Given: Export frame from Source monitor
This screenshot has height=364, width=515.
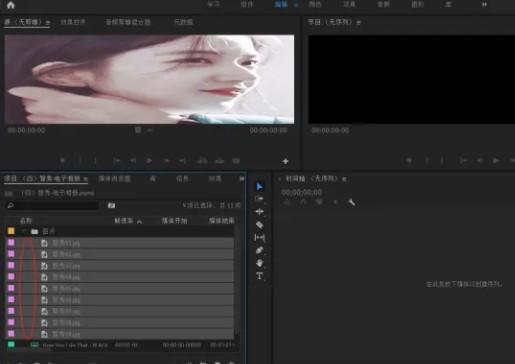Looking at the screenshot, I should (236, 161).
